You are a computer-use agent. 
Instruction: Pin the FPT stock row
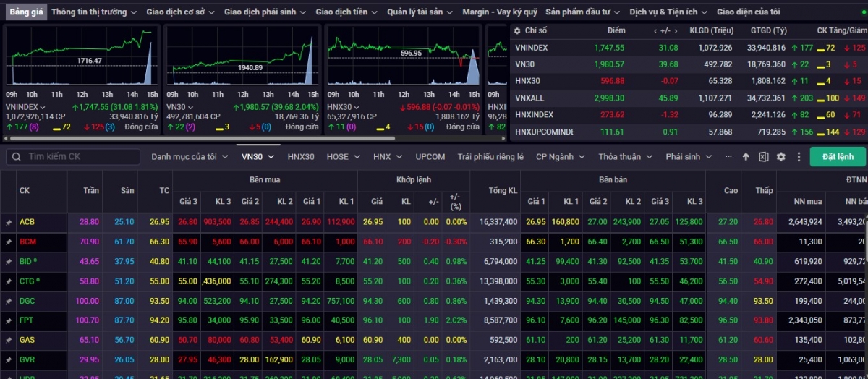[9, 320]
